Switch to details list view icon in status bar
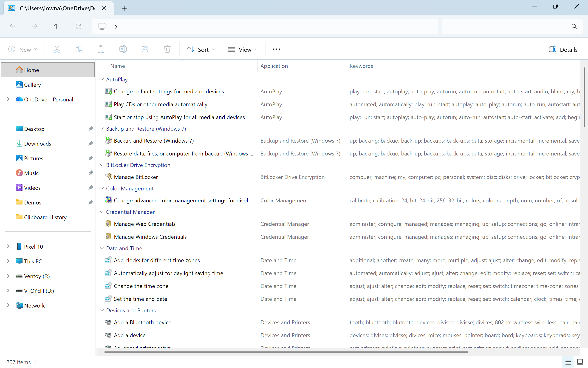This screenshot has width=588, height=368. [568, 362]
